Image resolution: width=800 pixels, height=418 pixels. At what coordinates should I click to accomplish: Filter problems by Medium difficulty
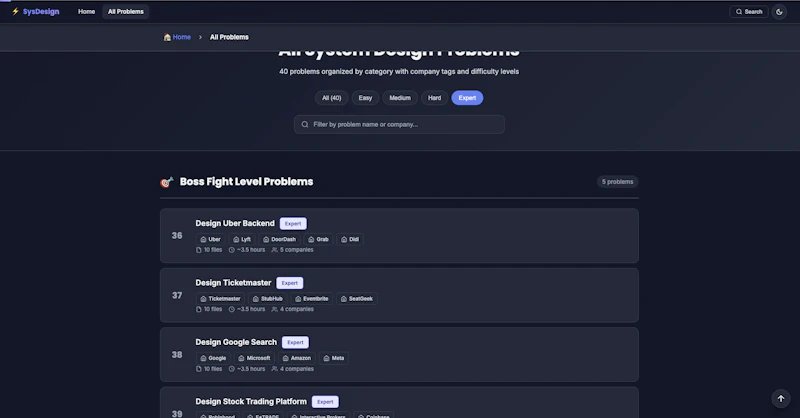[x=400, y=98]
